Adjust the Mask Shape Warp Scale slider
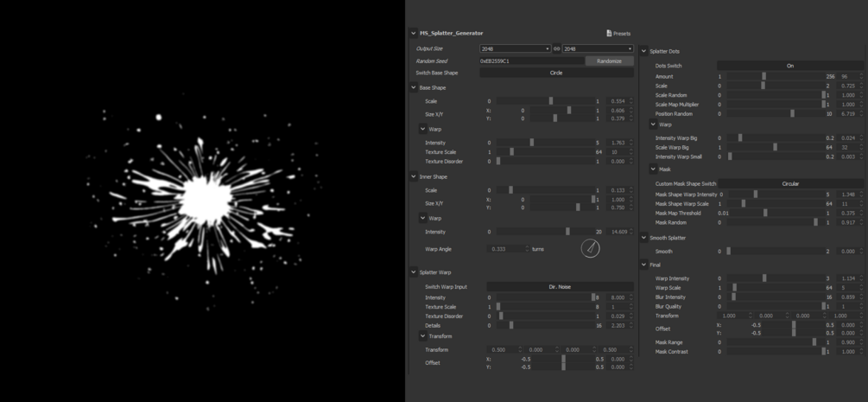Image resolution: width=868 pixels, height=402 pixels. pos(775,204)
